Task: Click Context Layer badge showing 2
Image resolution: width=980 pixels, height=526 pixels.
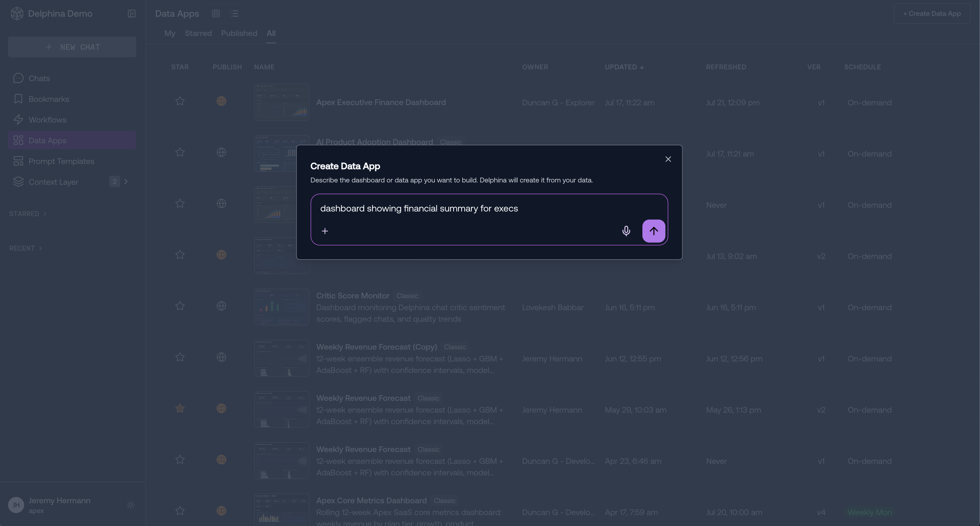Action: tap(114, 182)
